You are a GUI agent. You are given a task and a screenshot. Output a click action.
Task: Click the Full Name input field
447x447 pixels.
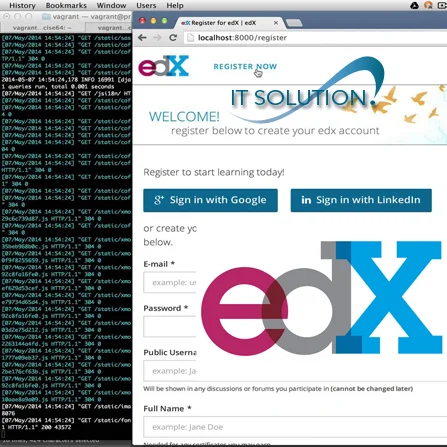[295, 427]
